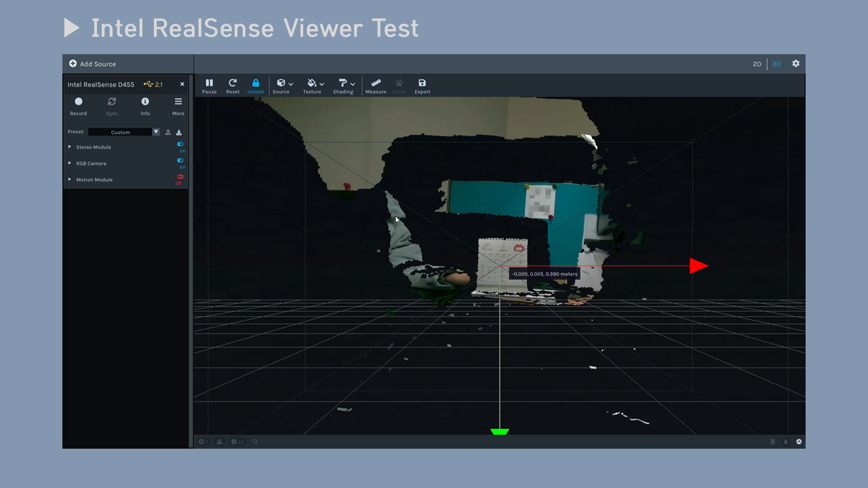Activate the Measure ruler tool

pos(376,83)
